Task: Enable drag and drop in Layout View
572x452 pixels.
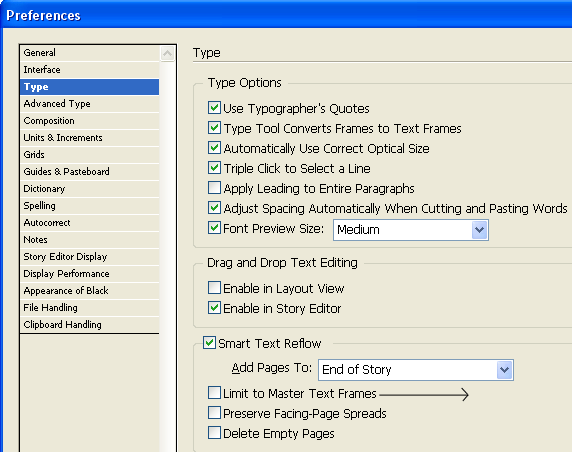Action: 214,288
